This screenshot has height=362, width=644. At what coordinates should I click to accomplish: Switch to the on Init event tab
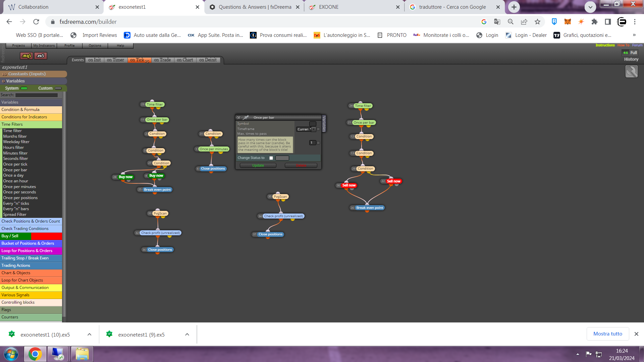pyautogui.click(x=95, y=60)
